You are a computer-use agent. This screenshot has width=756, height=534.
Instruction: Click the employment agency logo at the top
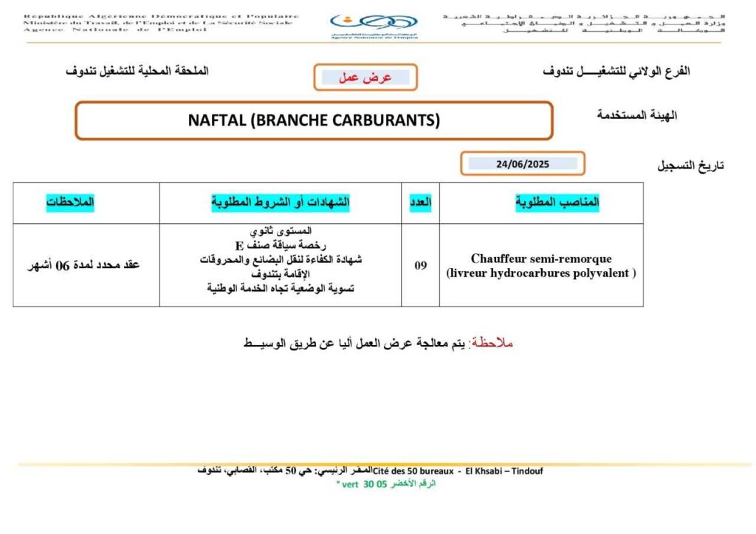click(x=374, y=26)
